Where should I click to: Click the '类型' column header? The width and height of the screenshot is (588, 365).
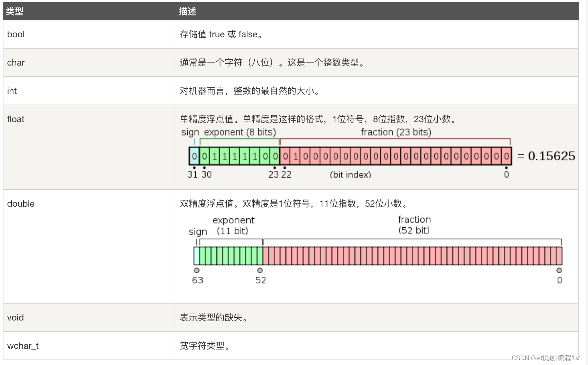pos(89,11)
